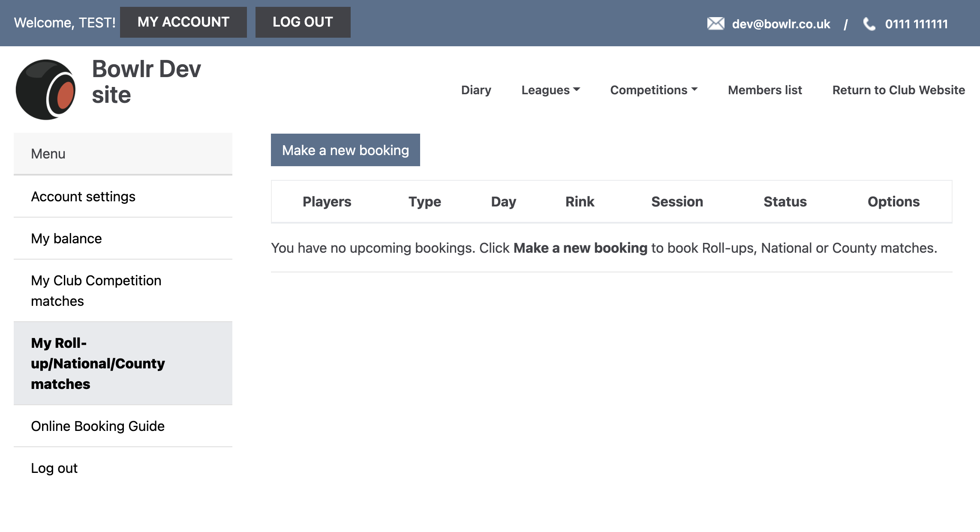Click the Bowlr bowling ball logo
Screen dimensions: 980x532
coord(45,90)
